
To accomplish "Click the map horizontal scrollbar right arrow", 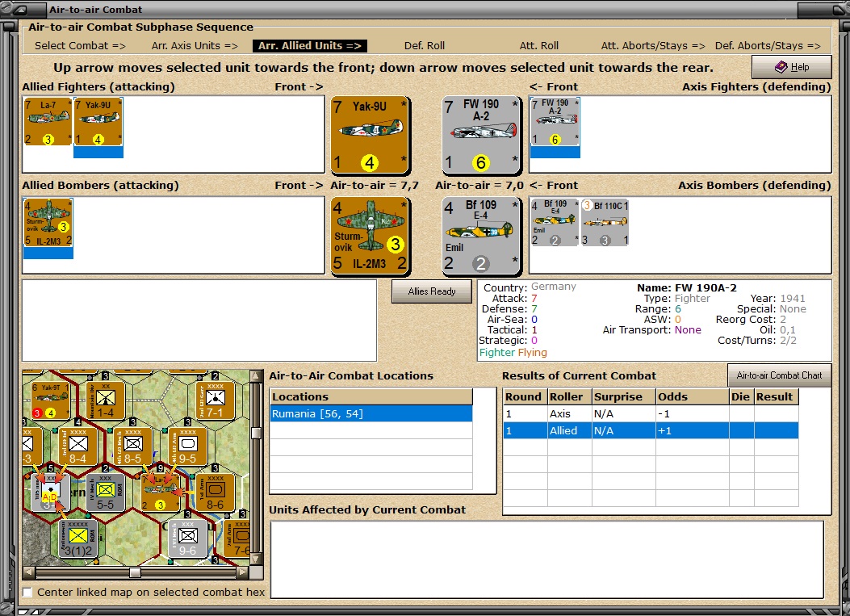I will click(x=243, y=572).
